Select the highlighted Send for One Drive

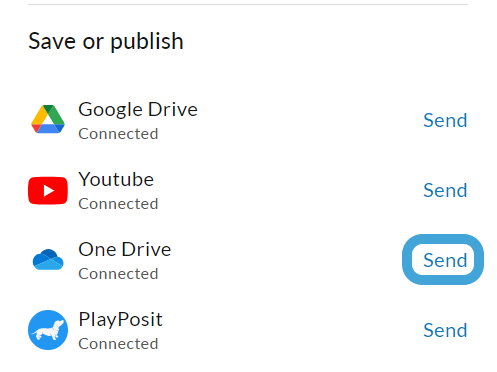click(445, 260)
